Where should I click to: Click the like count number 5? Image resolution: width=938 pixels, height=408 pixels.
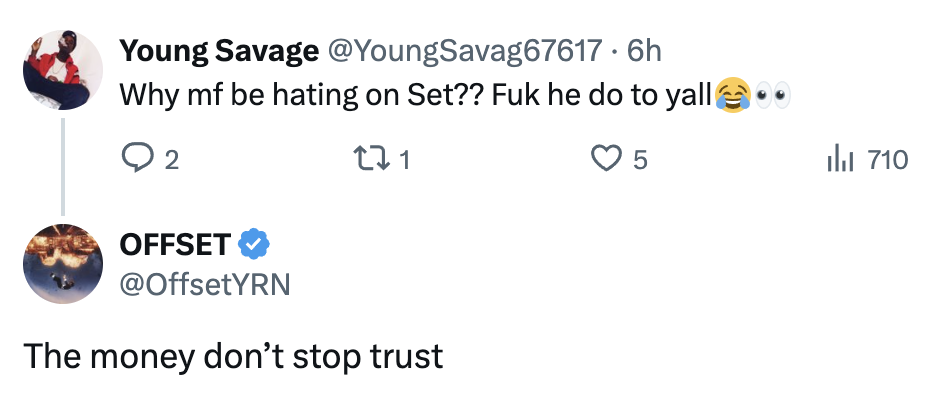coord(641,160)
